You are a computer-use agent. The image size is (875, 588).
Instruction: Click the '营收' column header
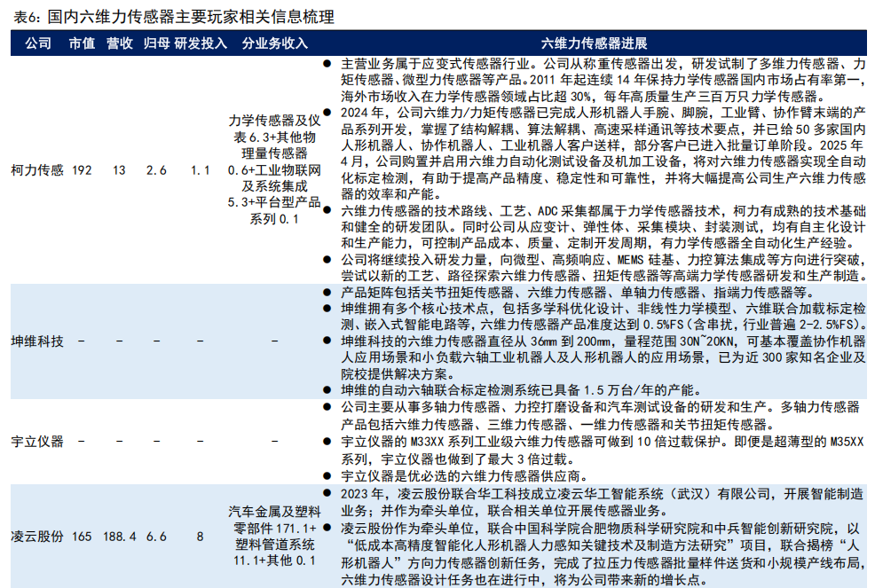[120, 43]
